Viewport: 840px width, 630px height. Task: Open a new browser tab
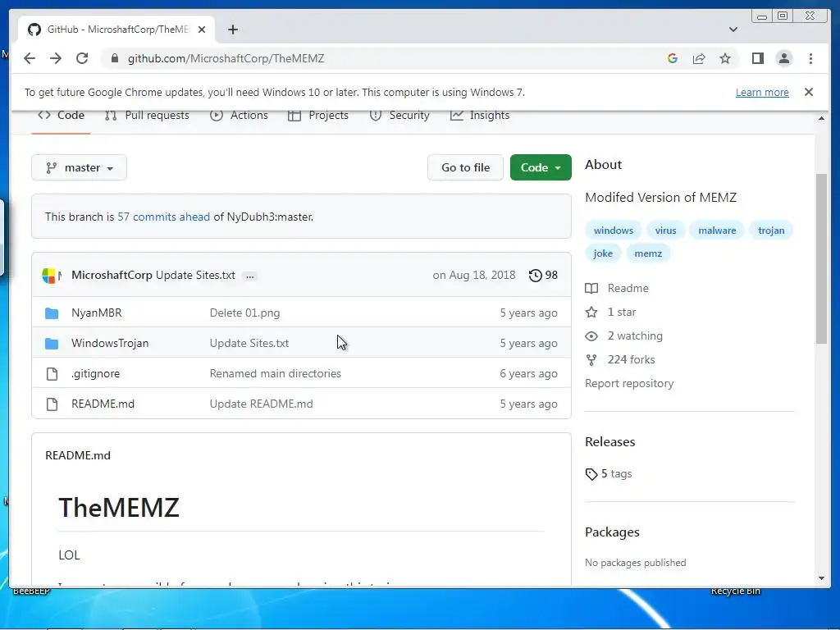tap(232, 30)
